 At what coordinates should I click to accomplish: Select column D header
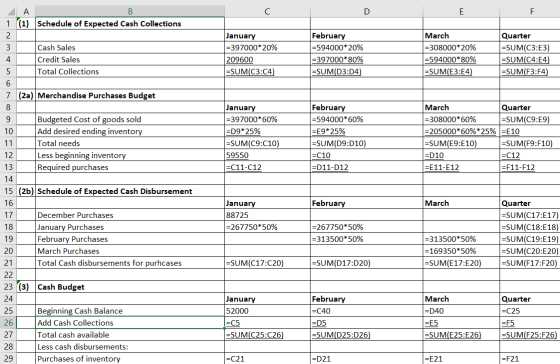pos(366,11)
